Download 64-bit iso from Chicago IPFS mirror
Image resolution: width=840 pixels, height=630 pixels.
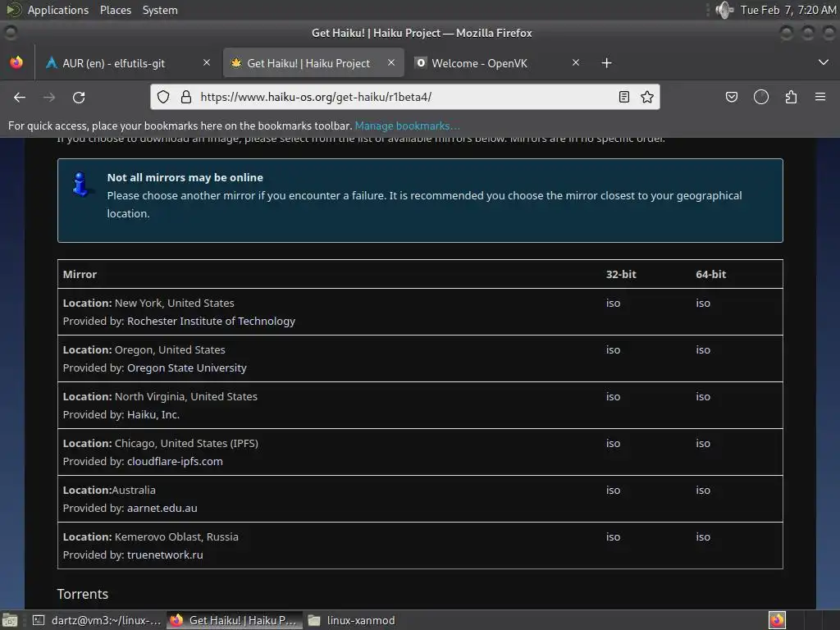coord(703,444)
